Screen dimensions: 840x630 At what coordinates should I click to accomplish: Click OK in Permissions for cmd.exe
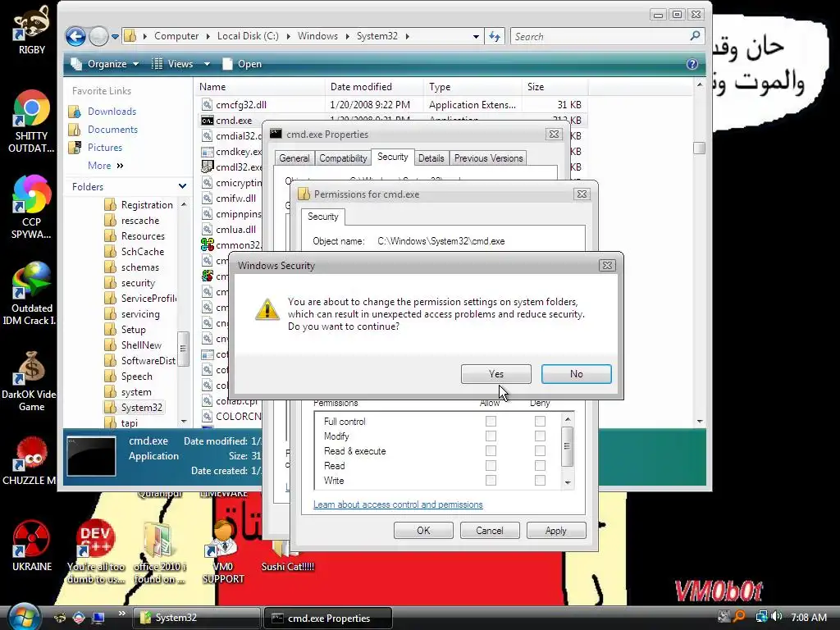pos(423,531)
